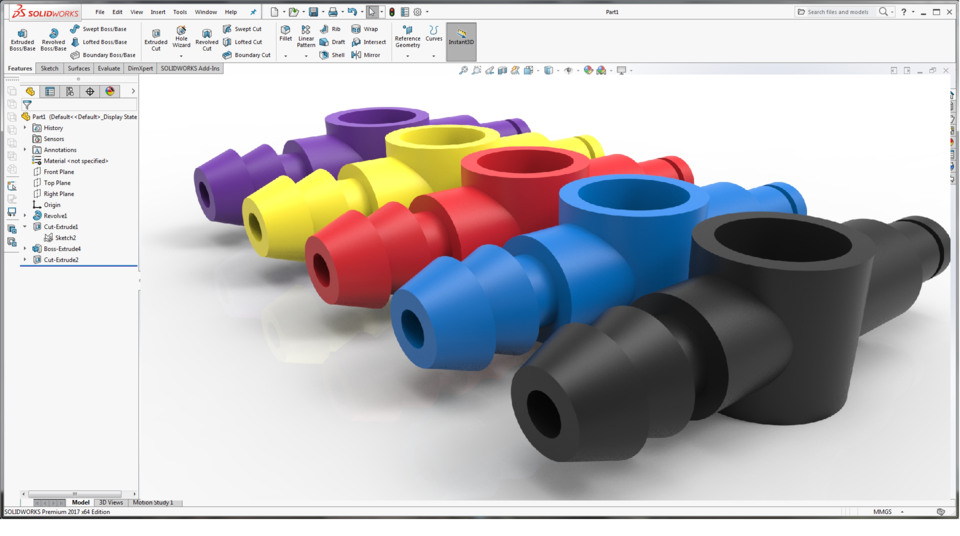Open the Curves tool
This screenshot has width=960, height=536.
tap(433, 34)
